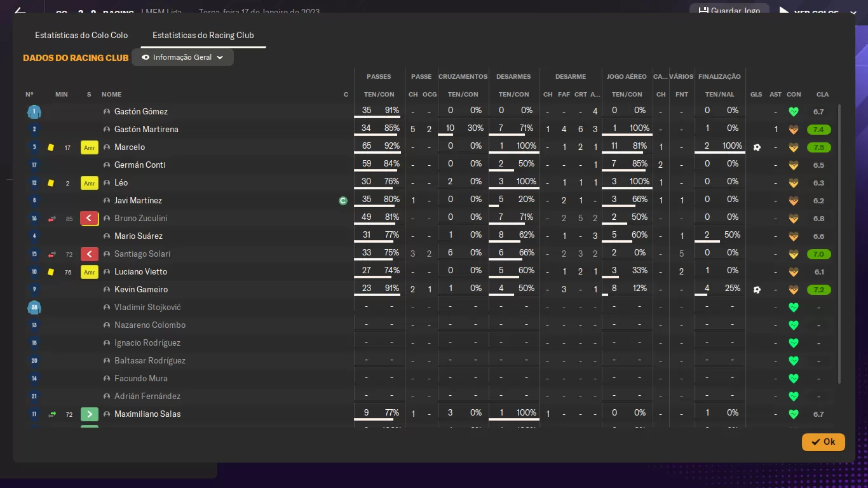Click the goal ball icon in Kevin Gameiro's row

coord(756,290)
